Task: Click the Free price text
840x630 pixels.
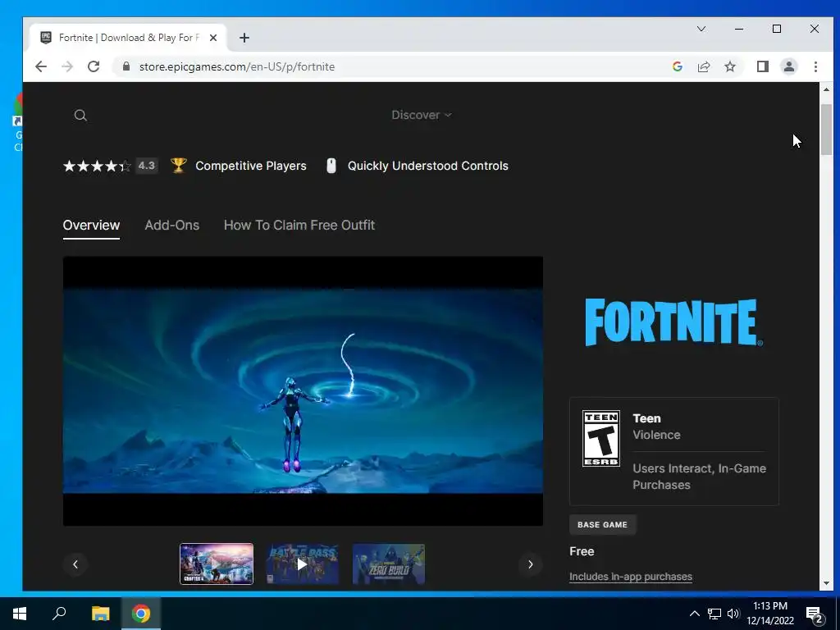Action: (x=582, y=551)
